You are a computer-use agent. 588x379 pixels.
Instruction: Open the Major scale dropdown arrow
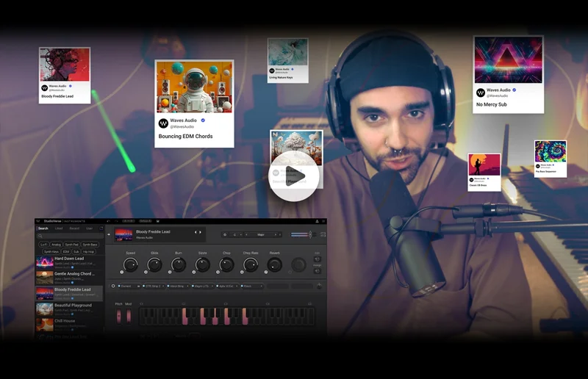click(280, 235)
